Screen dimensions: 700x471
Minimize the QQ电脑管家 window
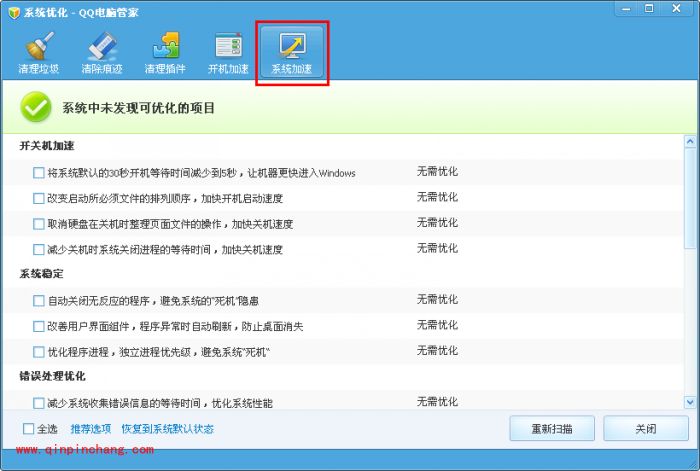coord(626,9)
